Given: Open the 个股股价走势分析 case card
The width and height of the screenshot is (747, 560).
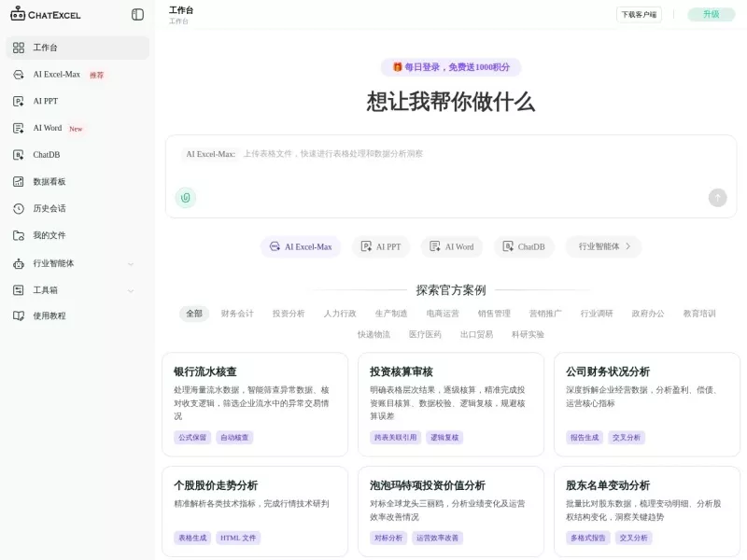Looking at the screenshot, I should coord(255,511).
